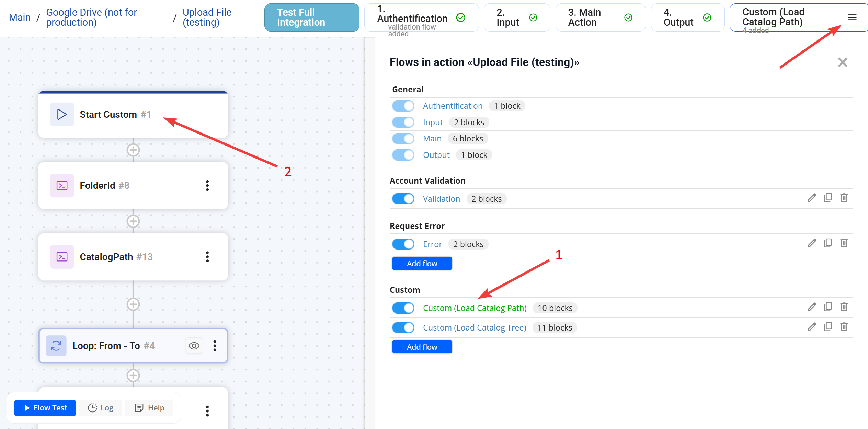Edit the Validation flow via pencil icon
The image size is (868, 429).
812,198
